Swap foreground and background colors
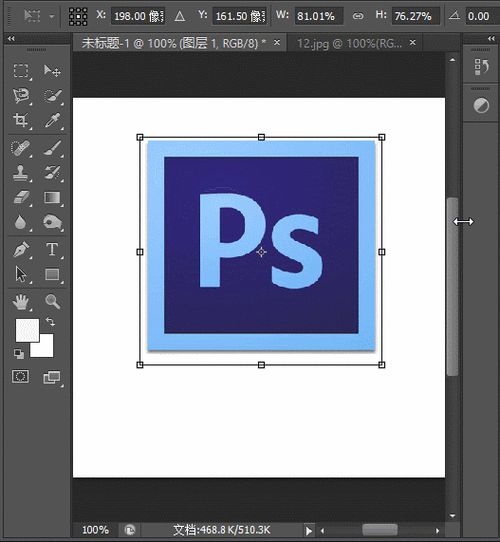Viewport: 500px width, 542px height. click(50, 322)
